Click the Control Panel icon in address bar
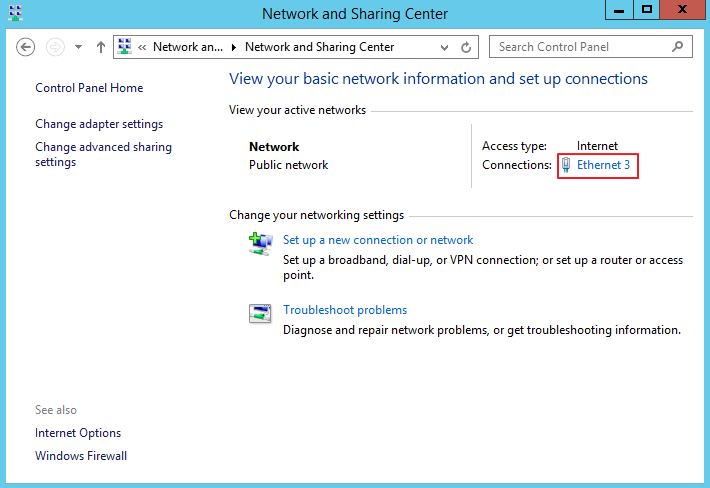This screenshot has height=488, width=710. (125, 47)
